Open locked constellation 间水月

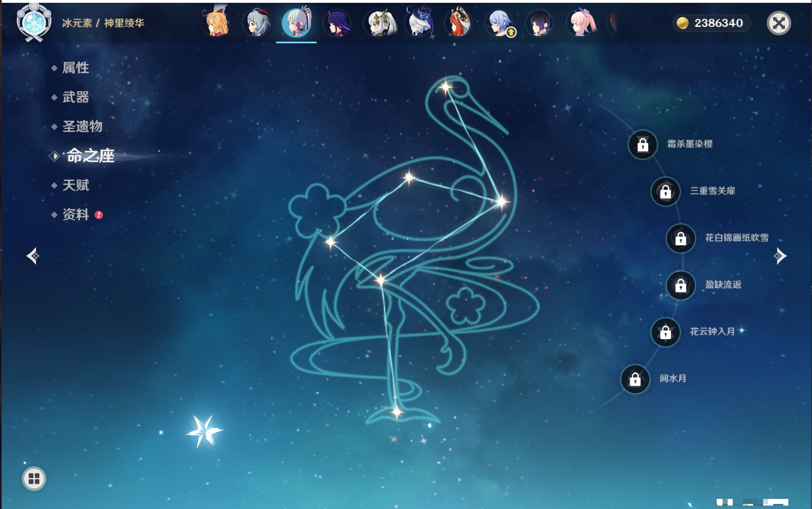click(x=635, y=379)
